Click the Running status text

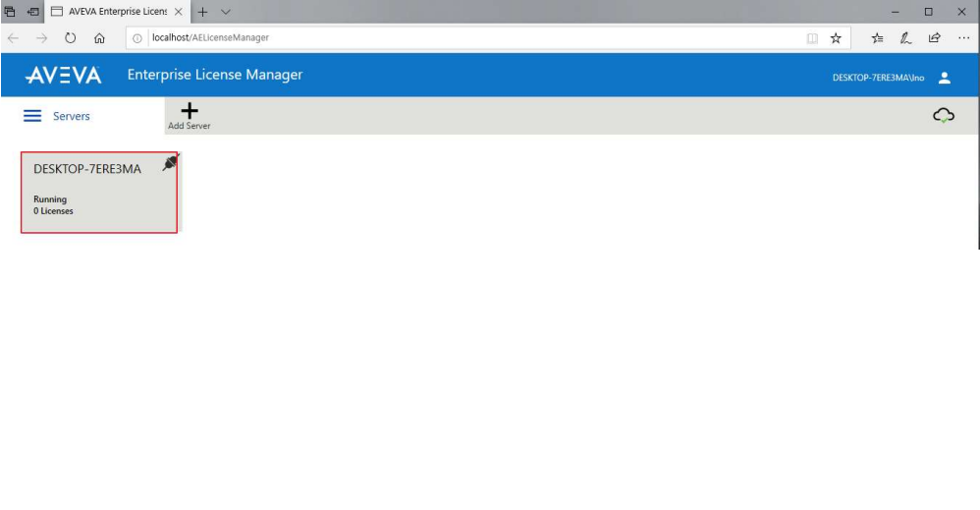pyautogui.click(x=50, y=199)
